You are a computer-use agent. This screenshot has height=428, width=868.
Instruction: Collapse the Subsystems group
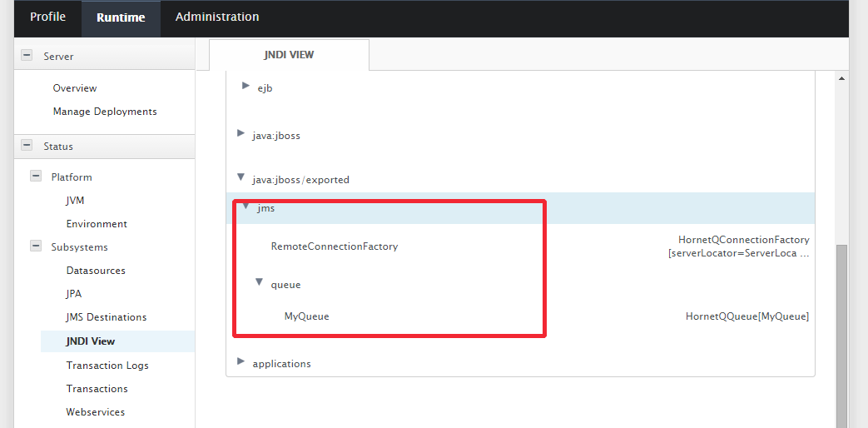(x=36, y=246)
